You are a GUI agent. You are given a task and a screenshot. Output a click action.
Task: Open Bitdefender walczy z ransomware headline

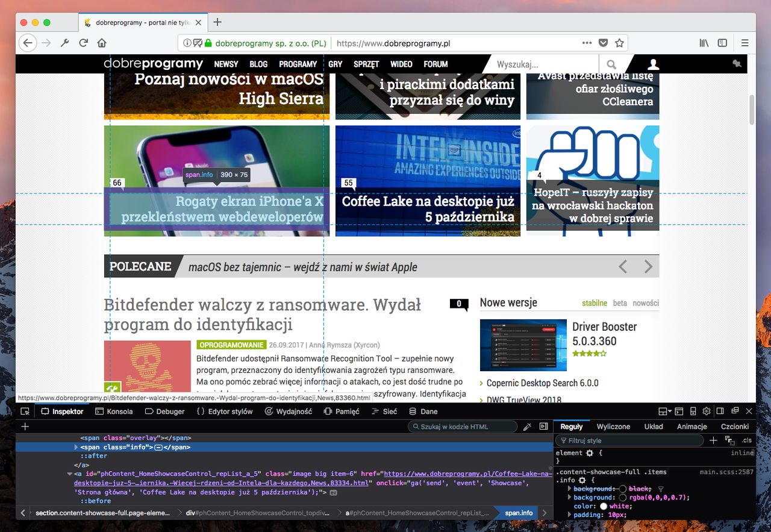click(x=263, y=315)
